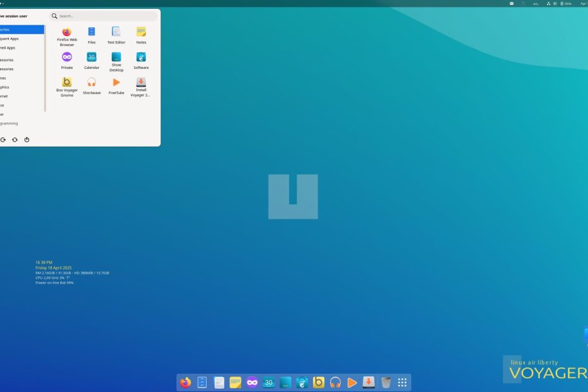Click the Box Voyager icon in the dock
This screenshot has width=588, height=392.
(x=319, y=383)
